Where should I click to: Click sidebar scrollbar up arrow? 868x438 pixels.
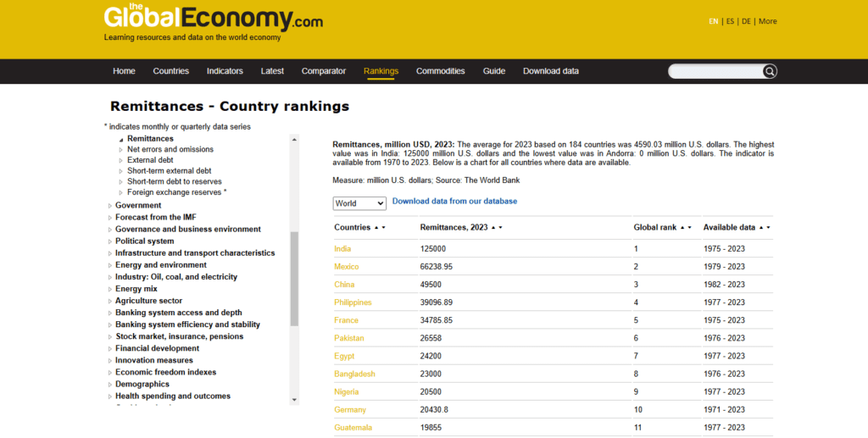coord(294,139)
